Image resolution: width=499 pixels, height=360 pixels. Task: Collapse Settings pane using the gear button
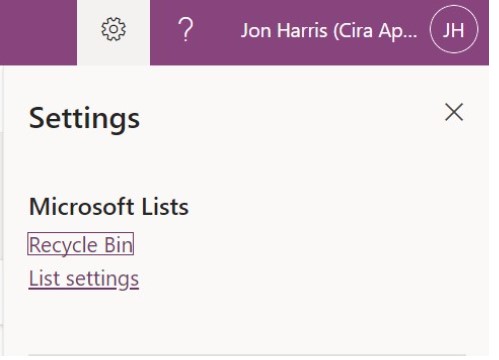(114, 32)
